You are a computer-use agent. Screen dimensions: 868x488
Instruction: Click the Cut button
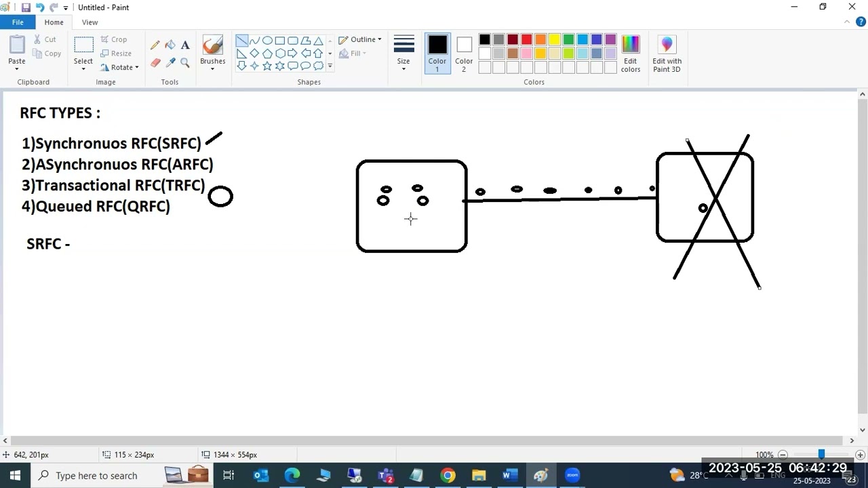click(x=45, y=39)
